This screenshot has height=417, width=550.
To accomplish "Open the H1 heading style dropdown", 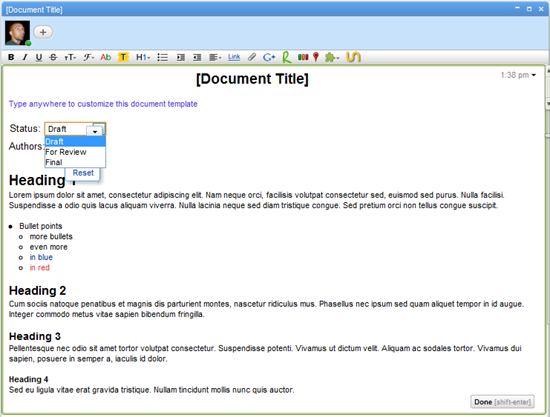I will point(143,57).
